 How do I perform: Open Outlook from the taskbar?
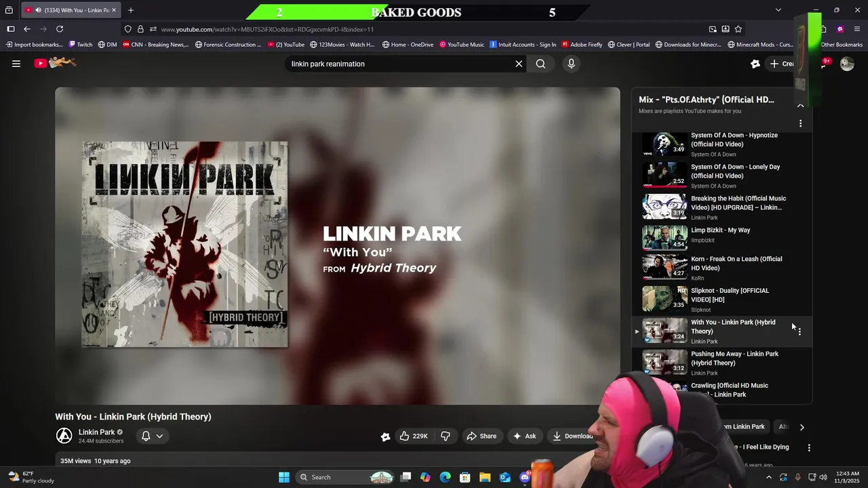coord(505,477)
